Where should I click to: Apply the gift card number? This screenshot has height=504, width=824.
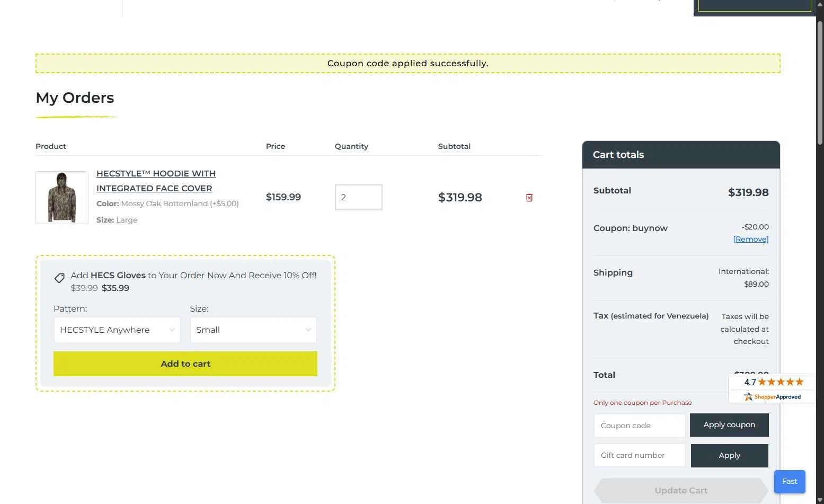click(x=730, y=456)
